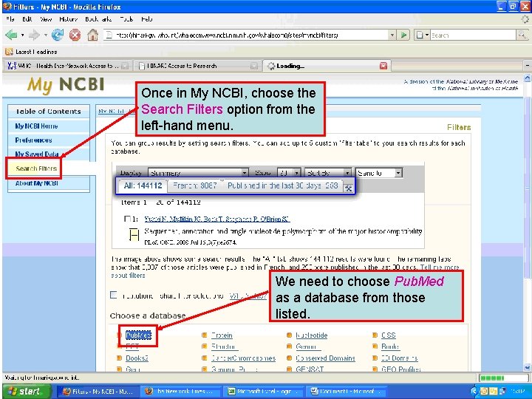Click the Windows start button
The width and height of the screenshot is (532, 399).
click(27, 391)
